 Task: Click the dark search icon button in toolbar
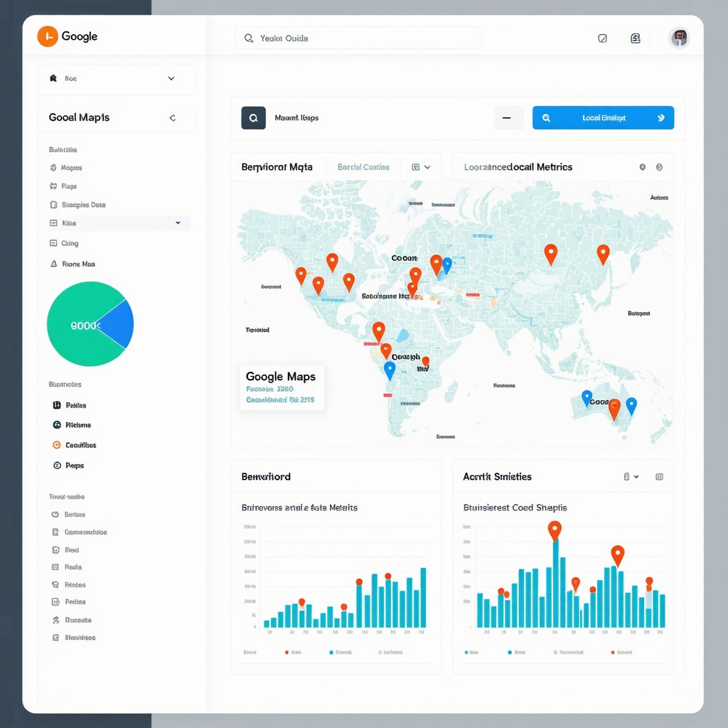[254, 118]
